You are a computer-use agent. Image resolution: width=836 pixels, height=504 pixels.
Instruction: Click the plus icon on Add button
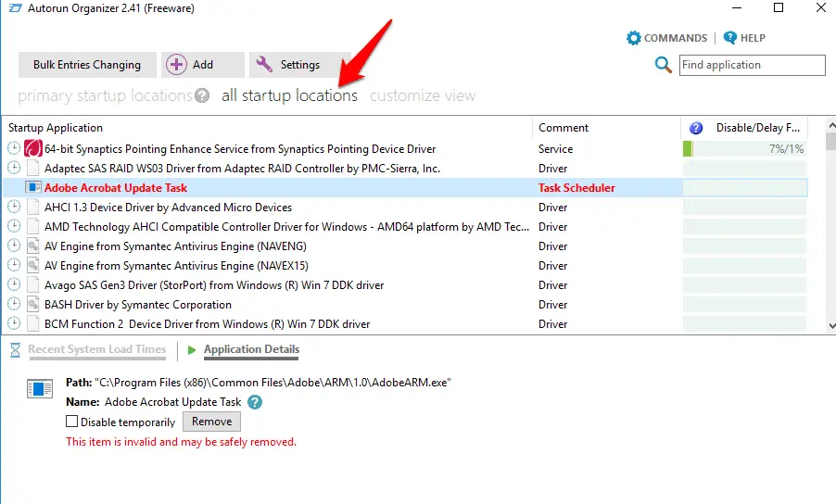click(176, 65)
